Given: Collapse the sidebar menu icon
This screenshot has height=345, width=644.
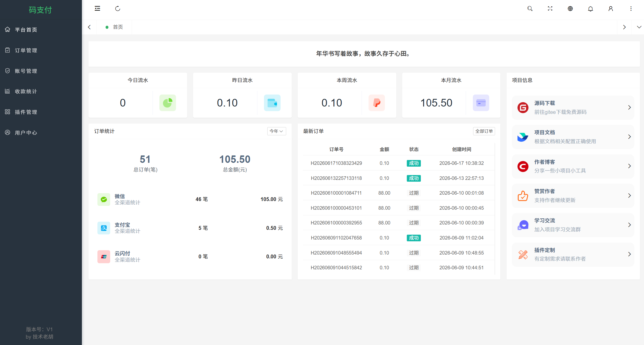Looking at the screenshot, I should [x=97, y=9].
